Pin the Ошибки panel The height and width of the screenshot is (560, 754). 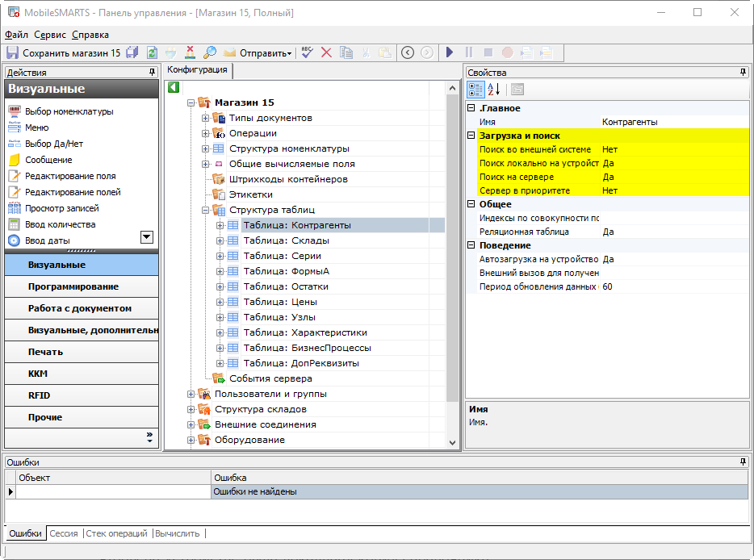click(x=743, y=462)
